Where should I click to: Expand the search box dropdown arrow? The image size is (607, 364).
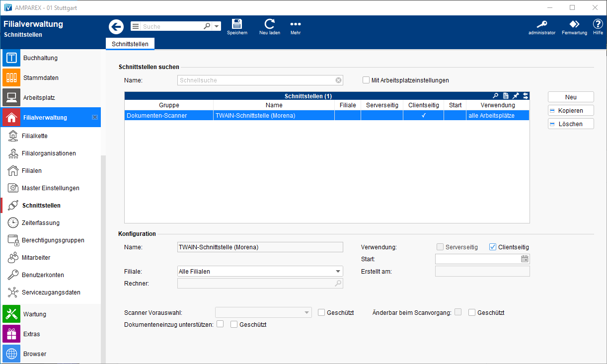[217, 27]
